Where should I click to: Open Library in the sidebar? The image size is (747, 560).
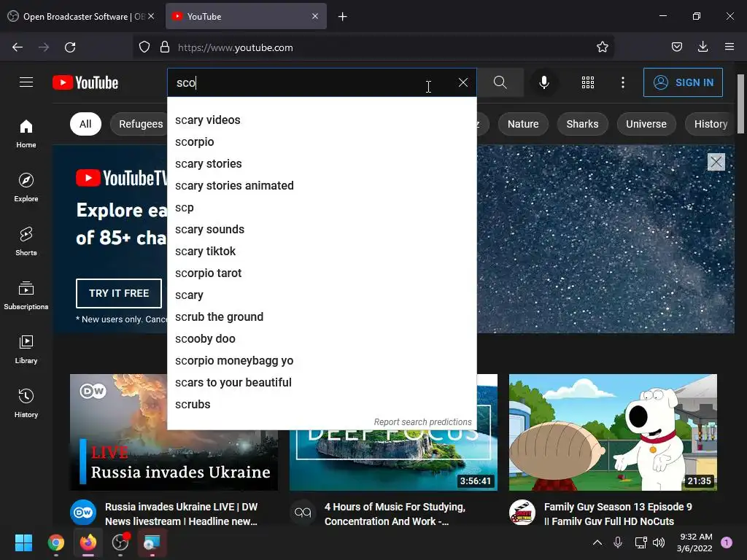tap(26, 349)
